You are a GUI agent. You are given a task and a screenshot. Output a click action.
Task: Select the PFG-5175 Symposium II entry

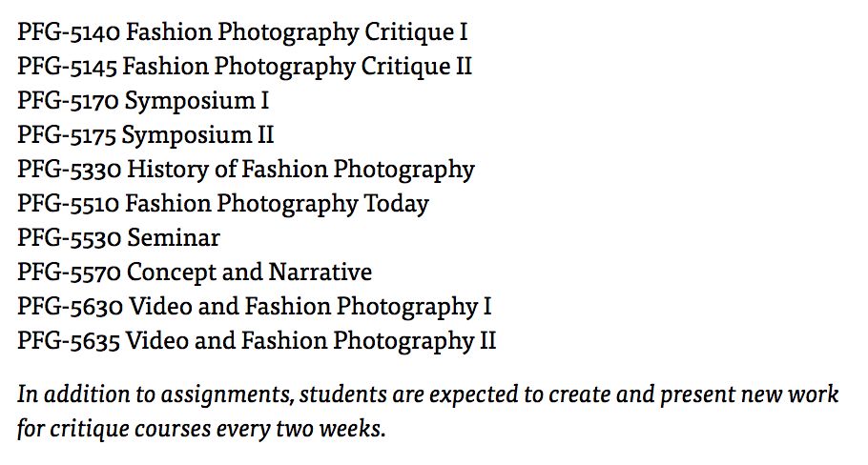146,135
